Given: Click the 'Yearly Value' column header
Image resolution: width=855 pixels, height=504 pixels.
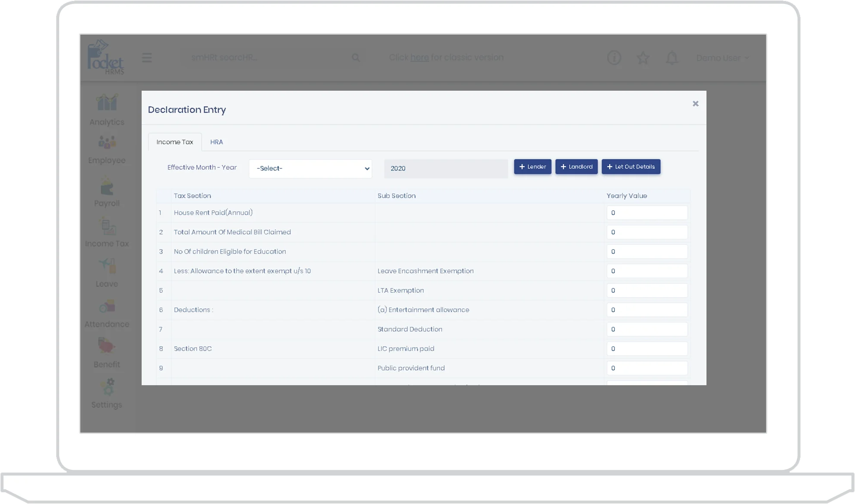Looking at the screenshot, I should [627, 196].
